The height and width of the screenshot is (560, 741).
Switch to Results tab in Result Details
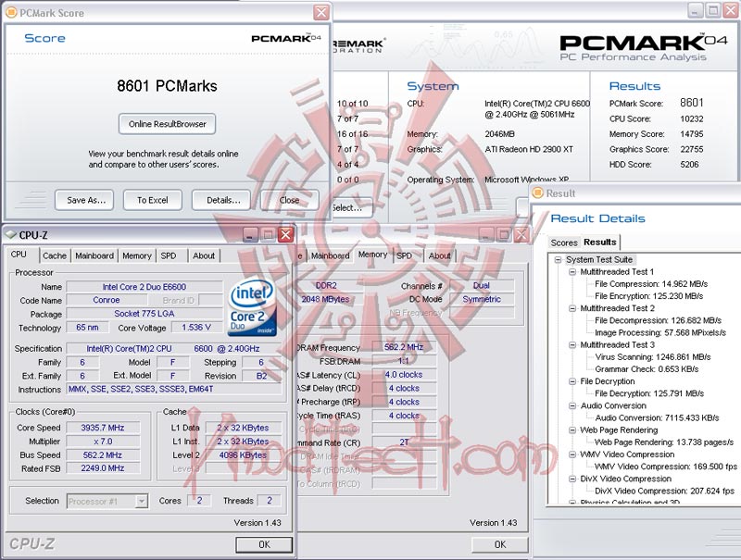tap(599, 242)
